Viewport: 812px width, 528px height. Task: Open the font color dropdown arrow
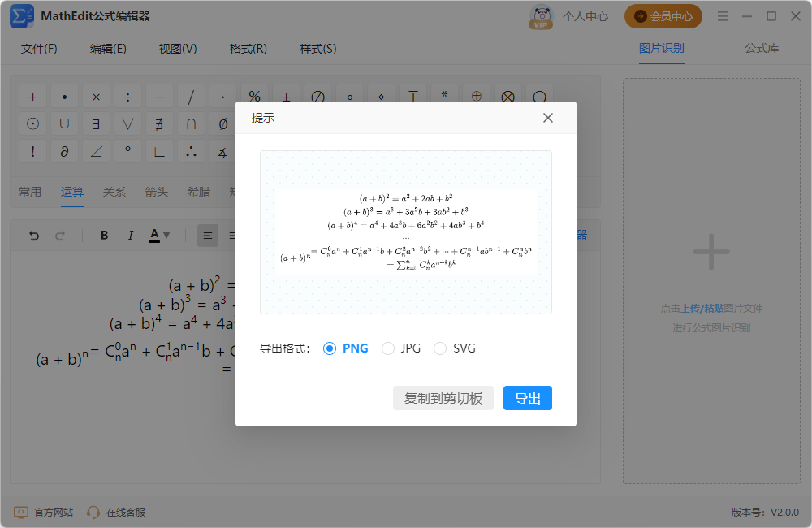tap(166, 236)
